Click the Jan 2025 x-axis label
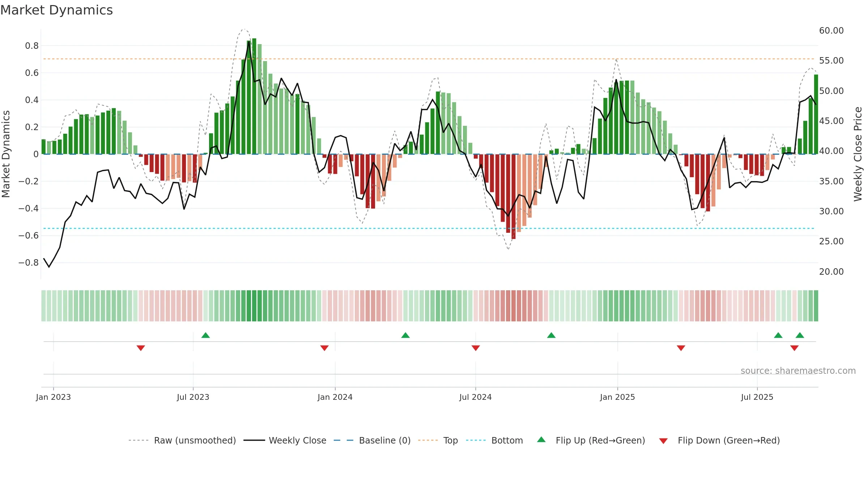Image resolution: width=868 pixels, height=488 pixels. pos(617,397)
